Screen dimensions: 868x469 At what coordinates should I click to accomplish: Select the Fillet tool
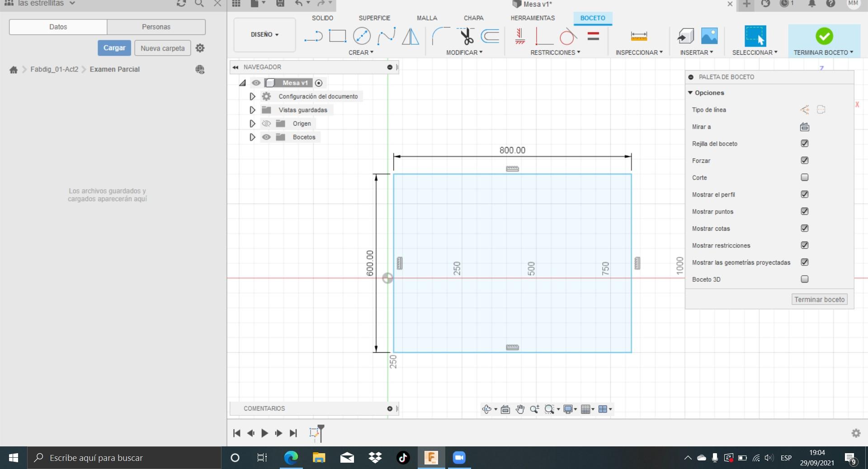tap(440, 36)
